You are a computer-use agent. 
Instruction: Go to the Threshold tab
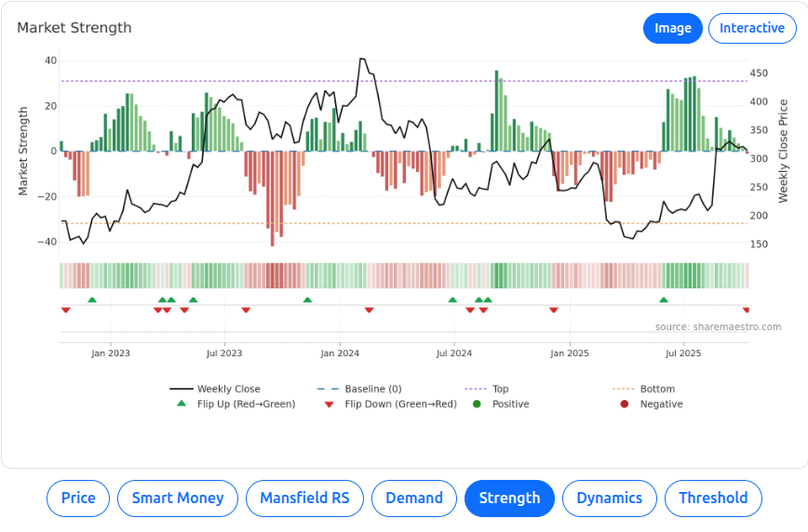[x=713, y=498]
